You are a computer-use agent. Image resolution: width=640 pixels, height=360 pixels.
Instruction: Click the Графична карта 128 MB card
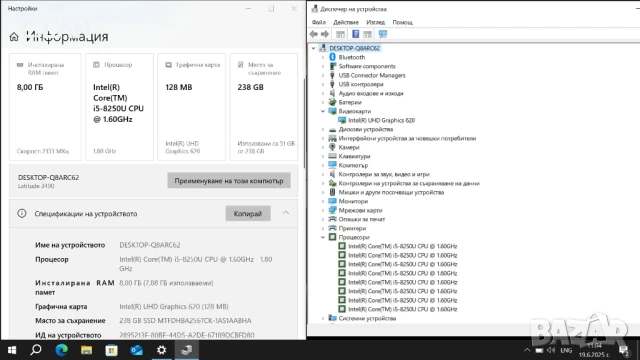click(x=191, y=107)
